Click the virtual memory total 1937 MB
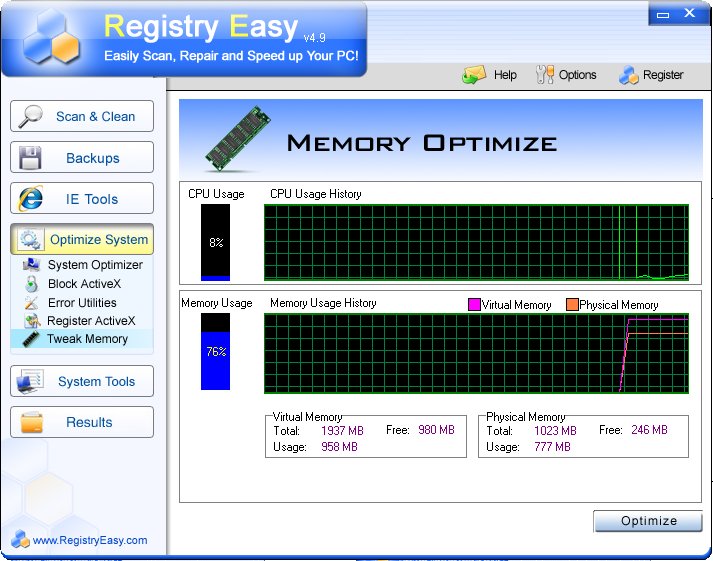This screenshot has width=713, height=561. (342, 431)
